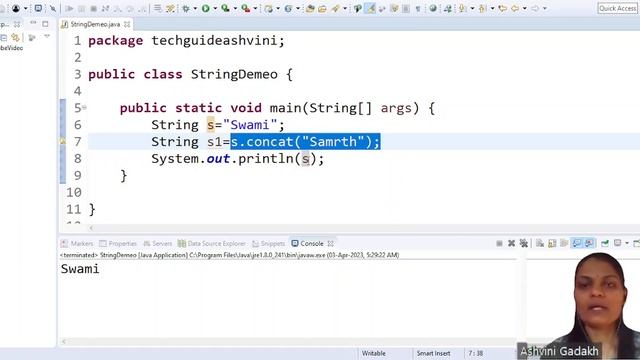This screenshot has width=640, height=360.
Task: Close the StringDemeo.java editor tab
Action: pos(127,24)
